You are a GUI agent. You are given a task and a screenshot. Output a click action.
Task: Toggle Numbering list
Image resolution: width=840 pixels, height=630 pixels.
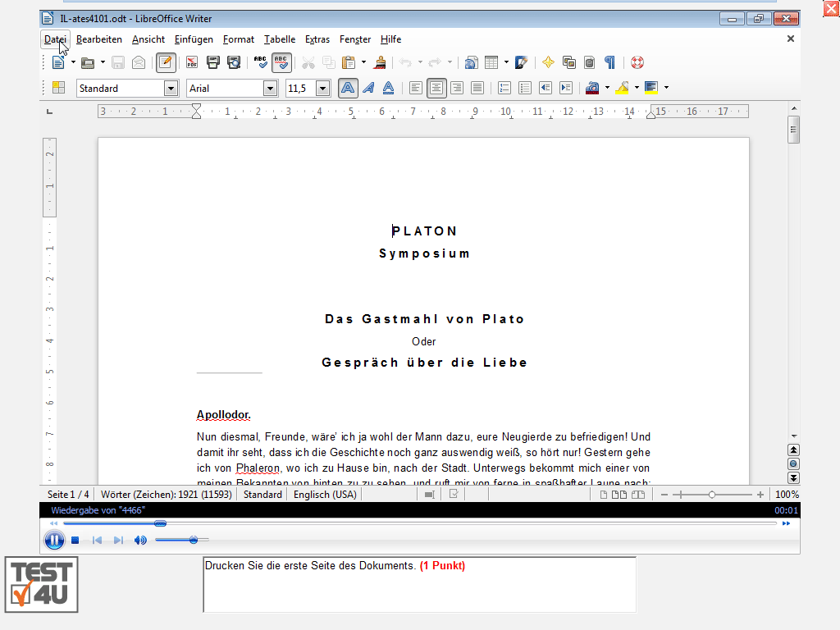pyautogui.click(x=504, y=88)
